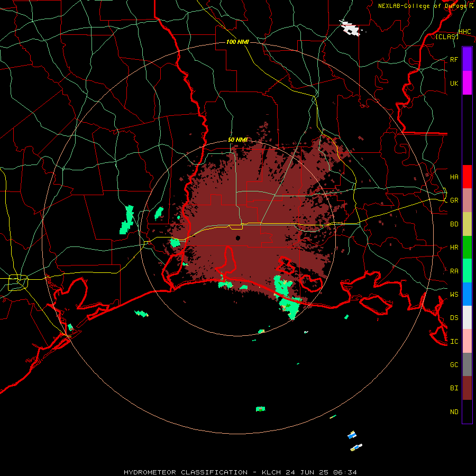Click the "100 NMI" range ring label
Screen dimensions: 476x476
click(237, 42)
